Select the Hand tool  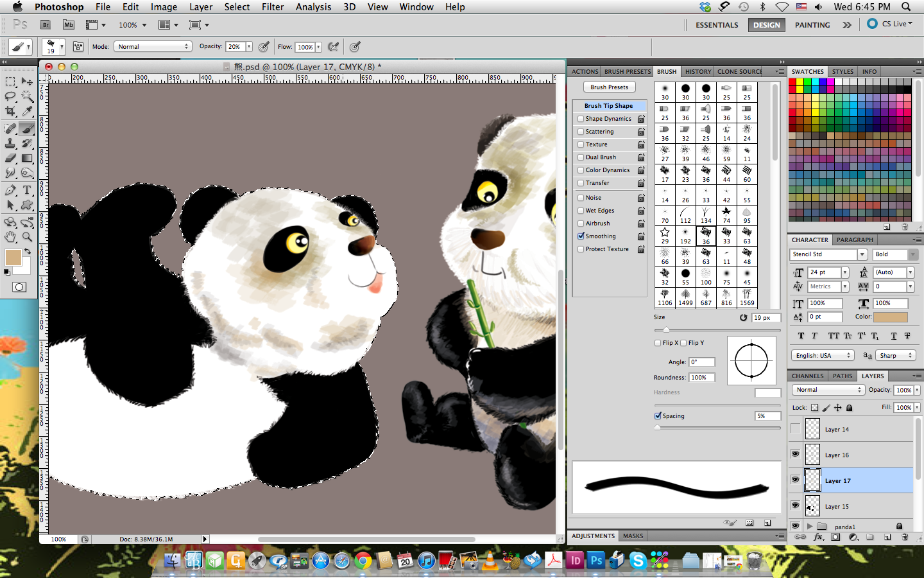[10, 237]
